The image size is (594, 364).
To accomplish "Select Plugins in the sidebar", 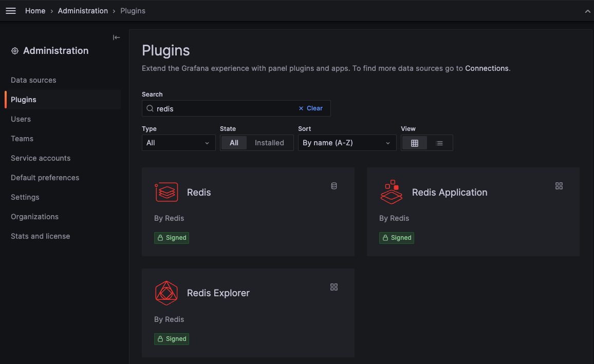I will [x=24, y=100].
